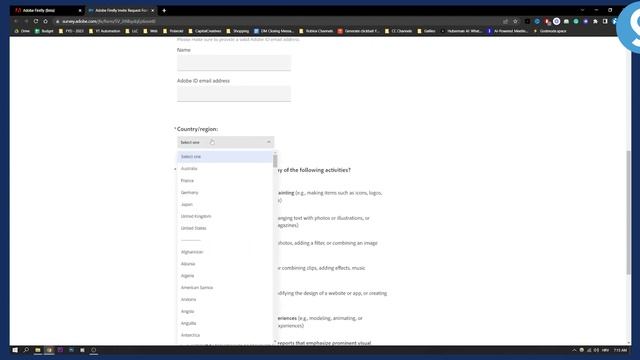The height and width of the screenshot is (360, 640).
Task: Open the Gallery bookmarks folder
Action: tap(426, 31)
